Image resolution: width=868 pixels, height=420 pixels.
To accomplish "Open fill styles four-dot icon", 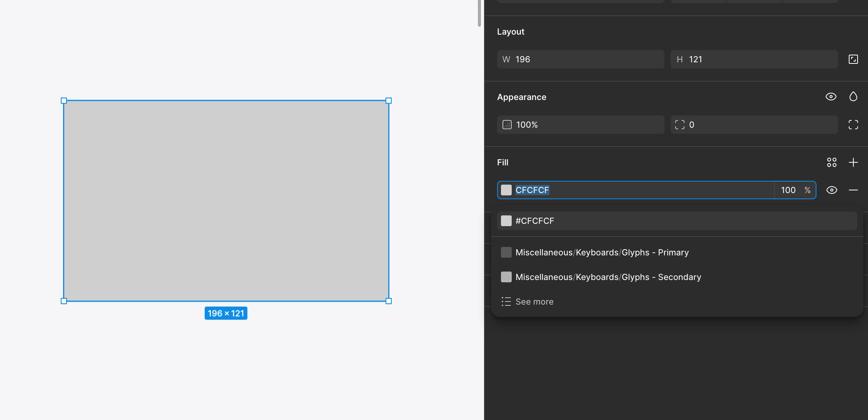I will point(831,162).
